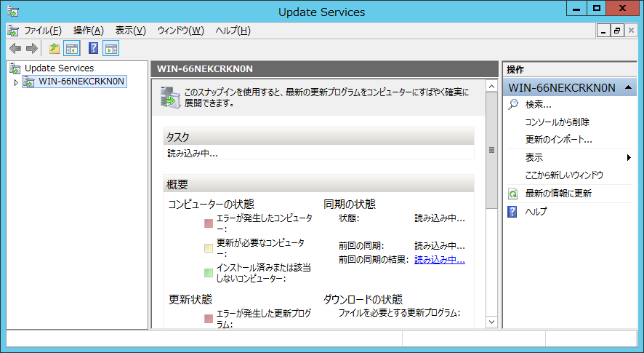This screenshot has width=644, height=353.
Task: Click the magnifier icon next to 検索
Action: [x=513, y=105]
